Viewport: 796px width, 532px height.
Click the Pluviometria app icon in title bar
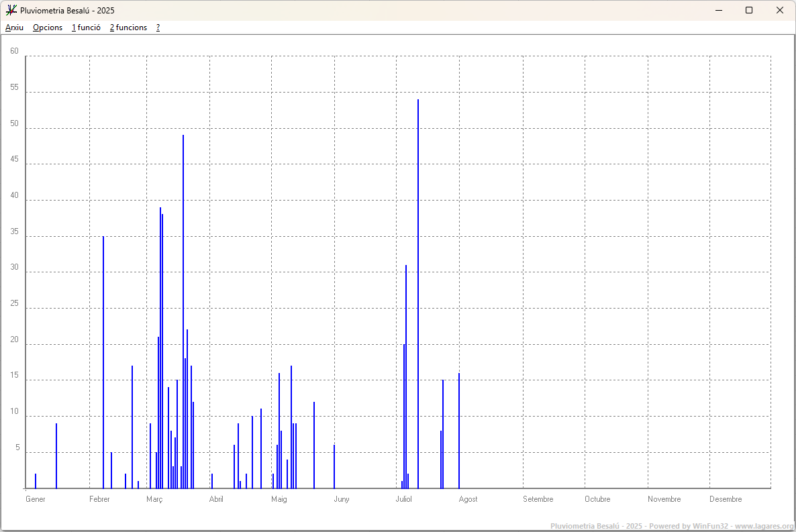pos(11,10)
